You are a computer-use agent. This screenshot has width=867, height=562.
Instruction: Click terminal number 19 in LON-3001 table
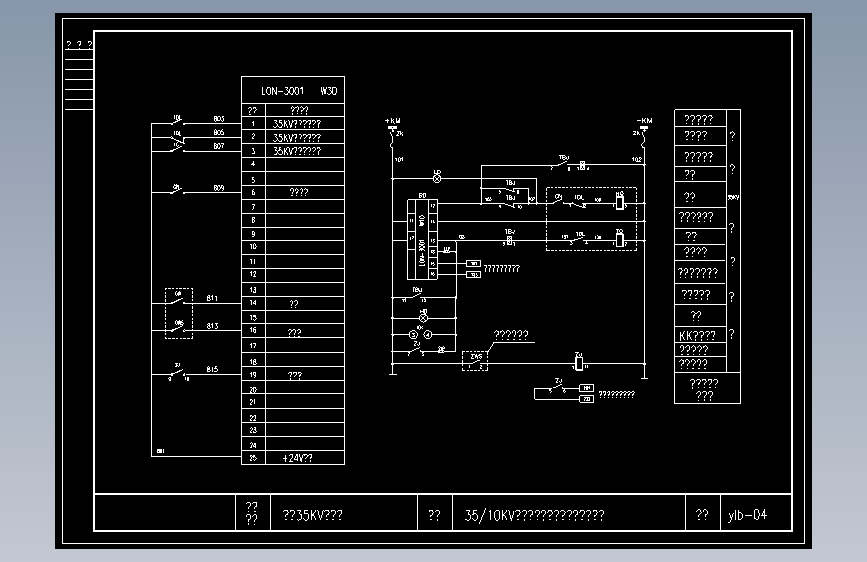coord(253,375)
